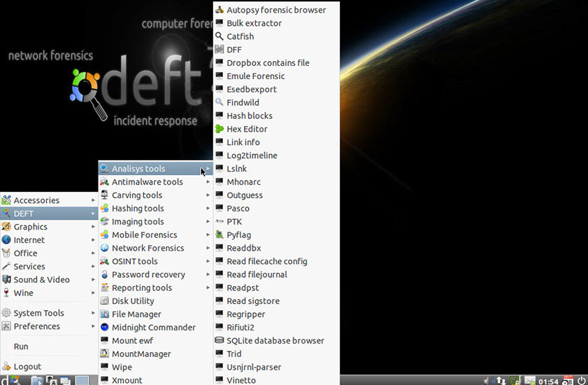Click the Pyflag icon in the menu
This screenshot has height=385, width=588.
click(220, 235)
